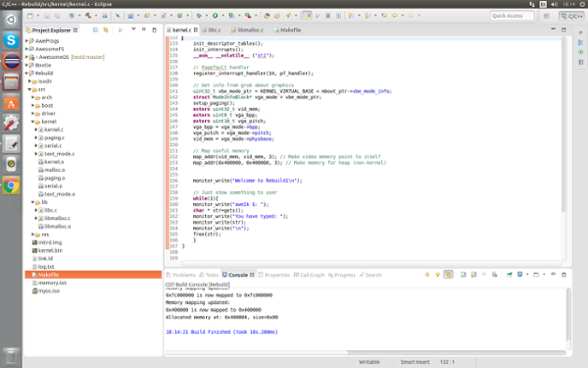The image size is (588, 368).
Task: Expand the res folder
Action: tap(33, 235)
